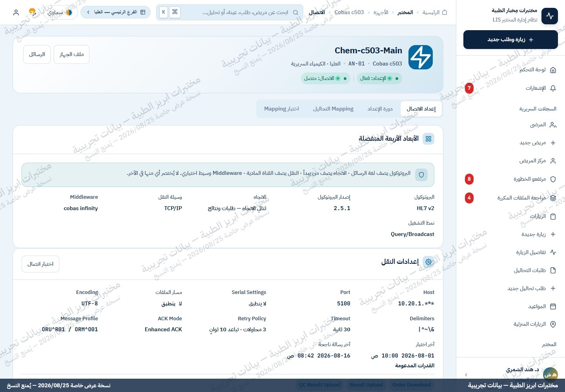Click the plus icon beside طلب تحاليل جديد
Viewport: 565px width, 392px height.
[x=553, y=289]
